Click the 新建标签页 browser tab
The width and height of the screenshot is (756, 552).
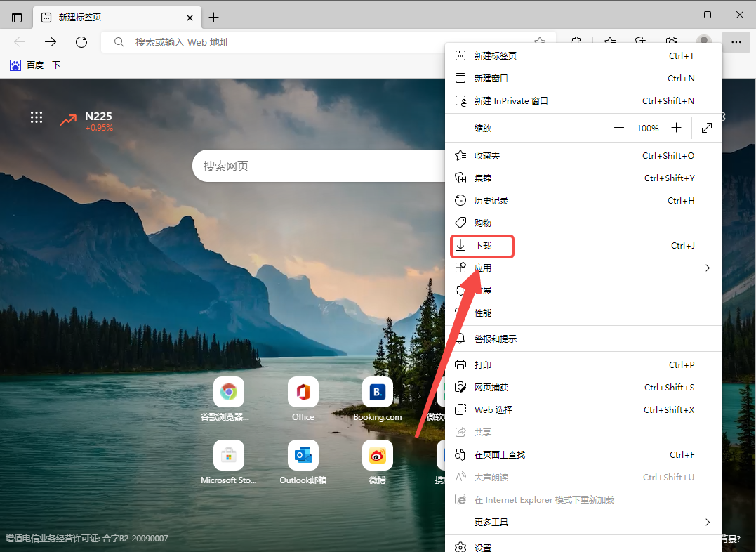tap(117, 18)
